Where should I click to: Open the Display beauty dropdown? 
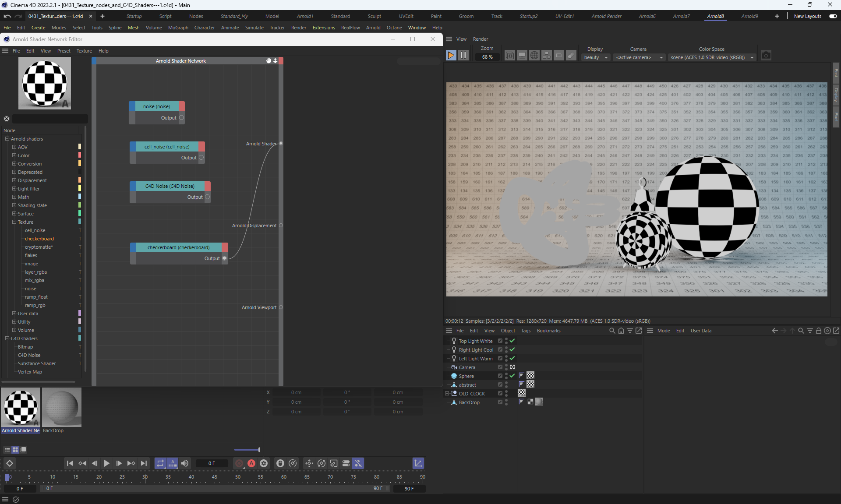[596, 57]
